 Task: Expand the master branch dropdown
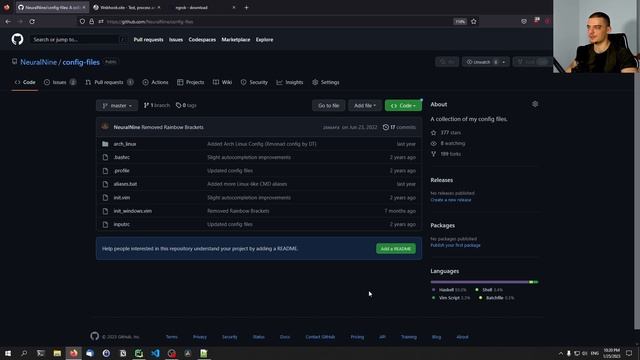[117, 105]
